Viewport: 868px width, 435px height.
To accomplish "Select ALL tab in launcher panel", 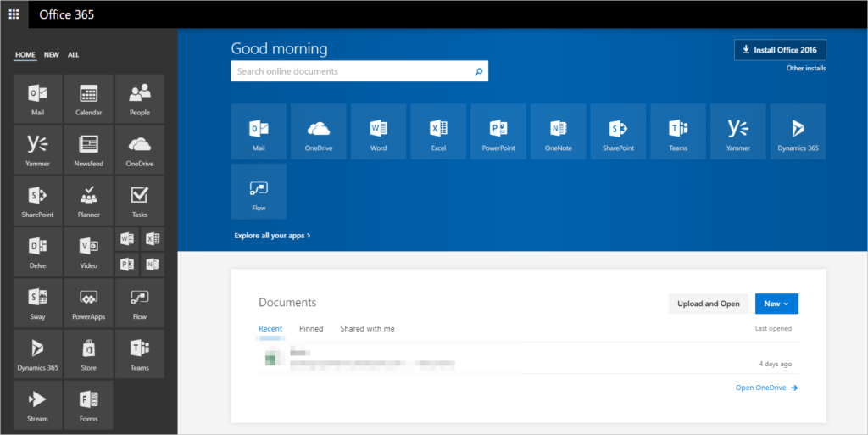I will (x=73, y=55).
